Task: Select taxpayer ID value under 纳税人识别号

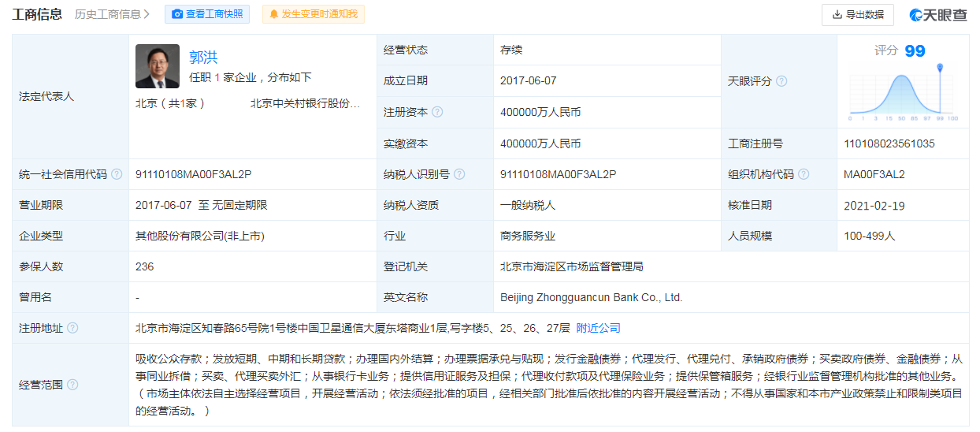Action: (x=559, y=174)
